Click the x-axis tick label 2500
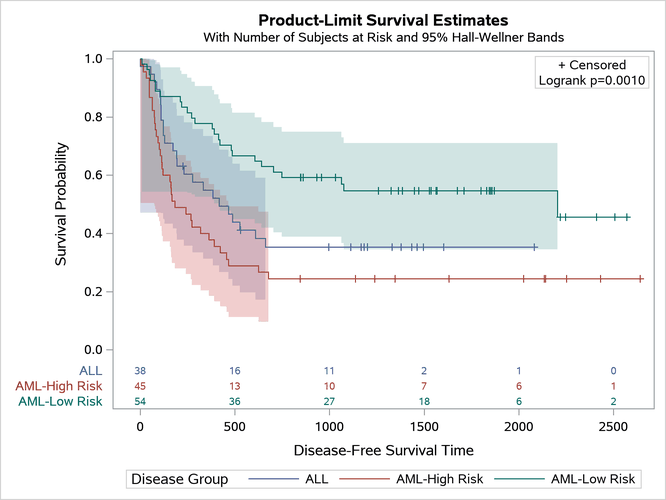 coord(613,427)
